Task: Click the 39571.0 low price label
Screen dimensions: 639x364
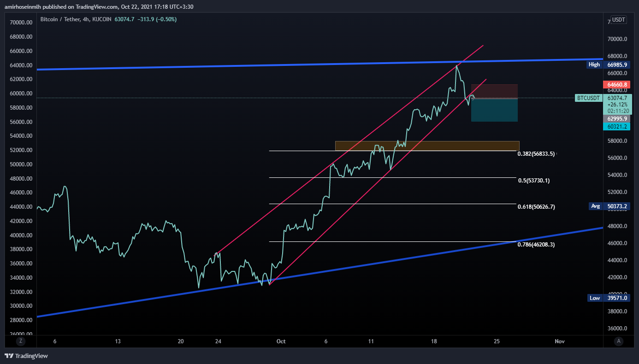Action: point(617,298)
